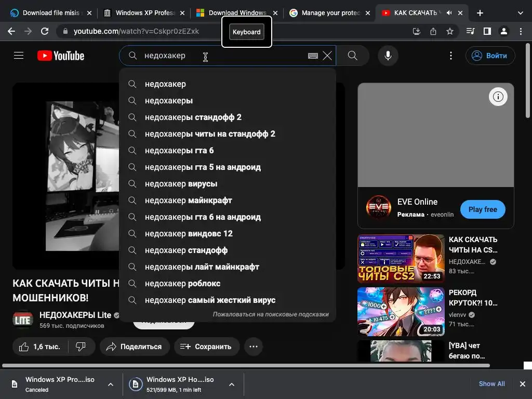Click the Войти sign-in button

[490, 56]
